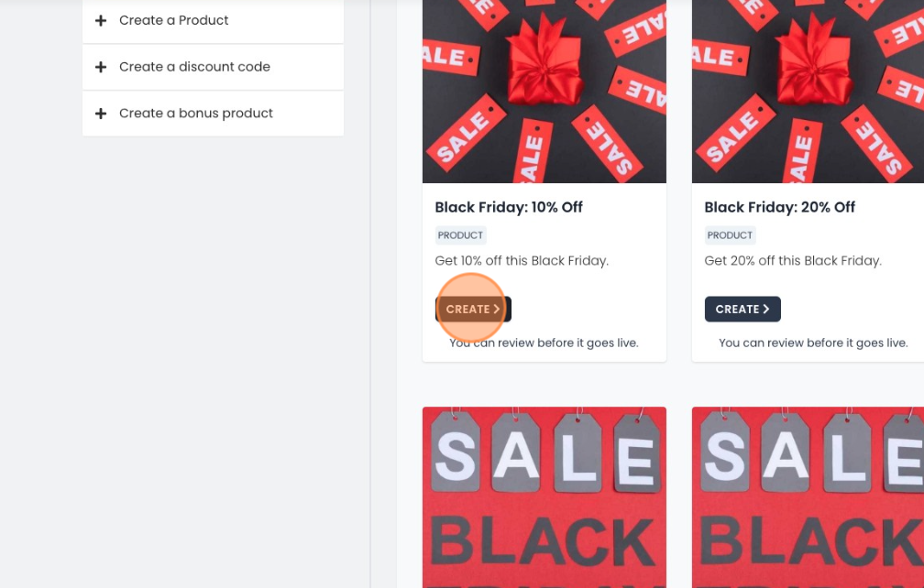Image resolution: width=924 pixels, height=588 pixels.
Task: Click the plus icon beside Create a bonus product
Action: 101,114
